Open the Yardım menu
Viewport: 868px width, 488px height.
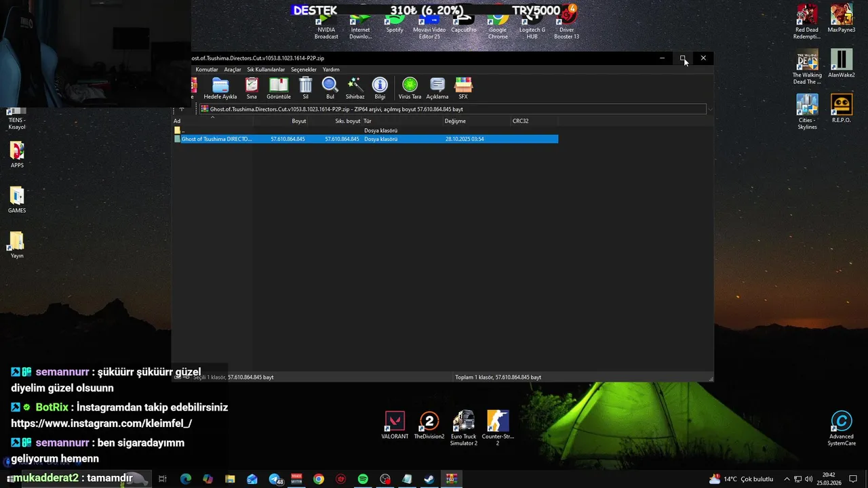pos(331,69)
